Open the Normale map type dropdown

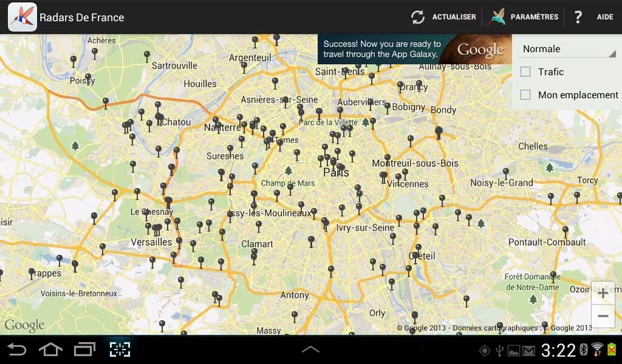[568, 49]
